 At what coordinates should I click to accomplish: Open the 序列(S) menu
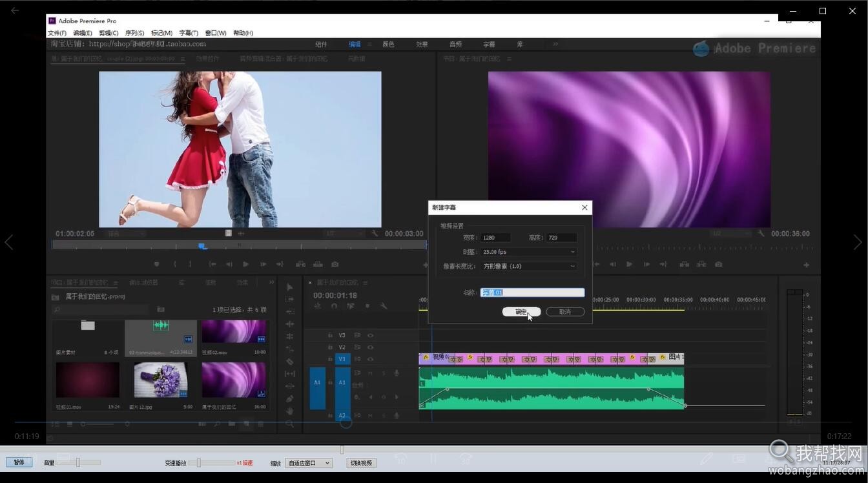134,33
